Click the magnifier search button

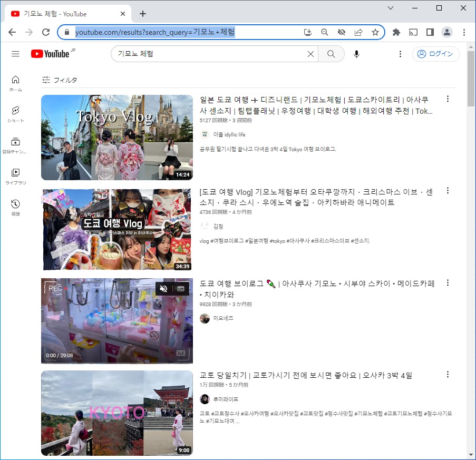(331, 54)
